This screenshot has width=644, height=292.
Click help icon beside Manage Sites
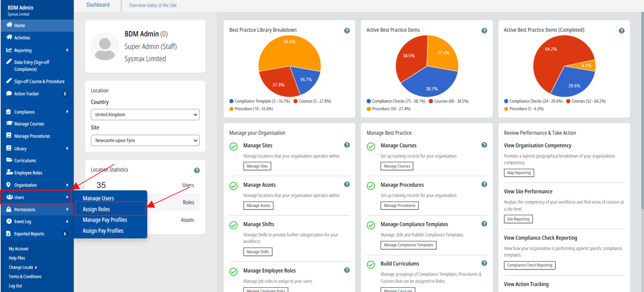click(347, 145)
